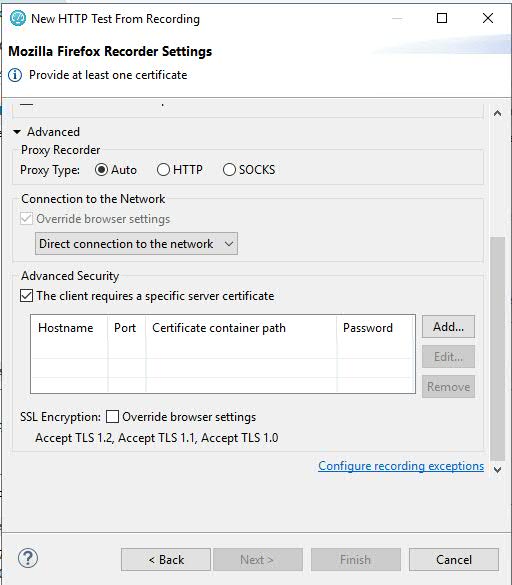Click the blue information icon beside the certificate message

click(x=15, y=75)
